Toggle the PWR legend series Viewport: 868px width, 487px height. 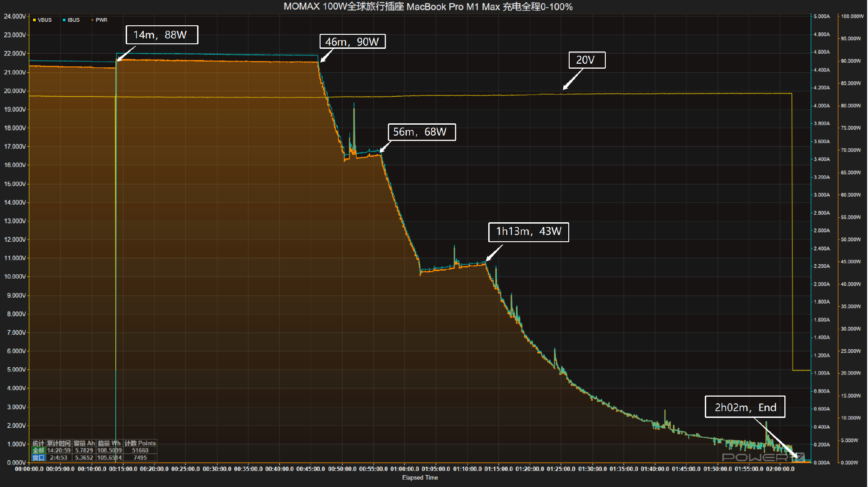click(x=99, y=20)
